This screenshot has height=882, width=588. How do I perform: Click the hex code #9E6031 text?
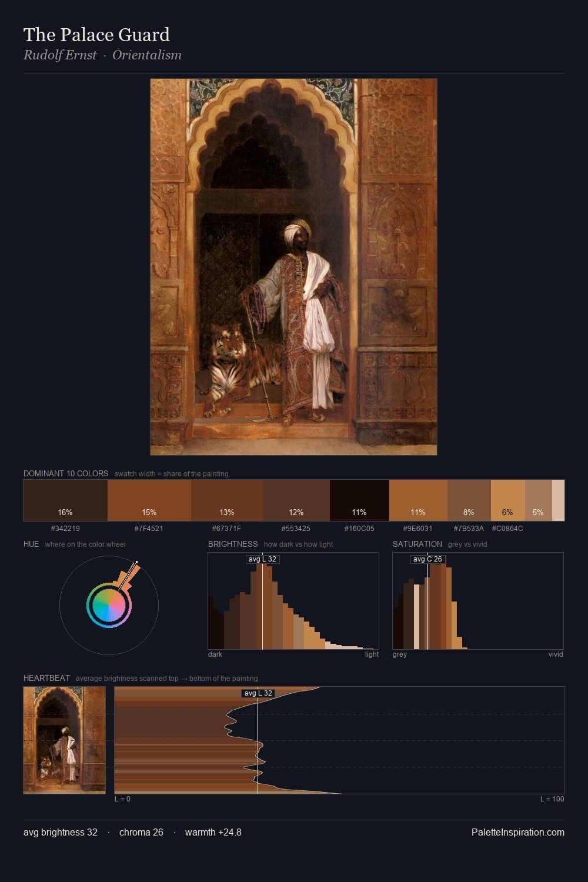417,528
